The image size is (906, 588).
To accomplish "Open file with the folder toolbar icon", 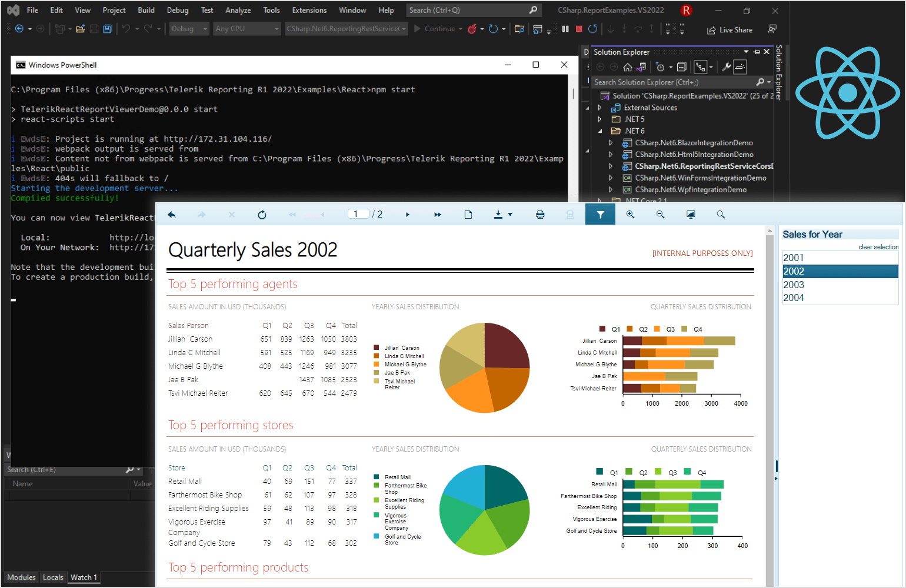I will pos(81,29).
